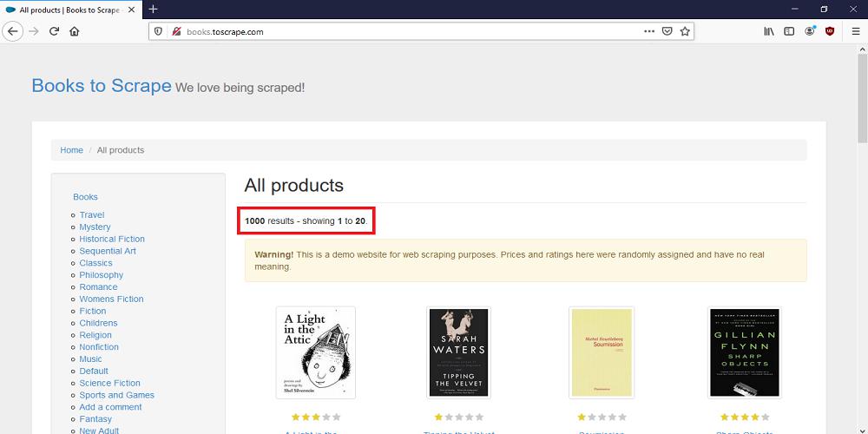
Task: Open a new tab with plus button
Action: 154,9
